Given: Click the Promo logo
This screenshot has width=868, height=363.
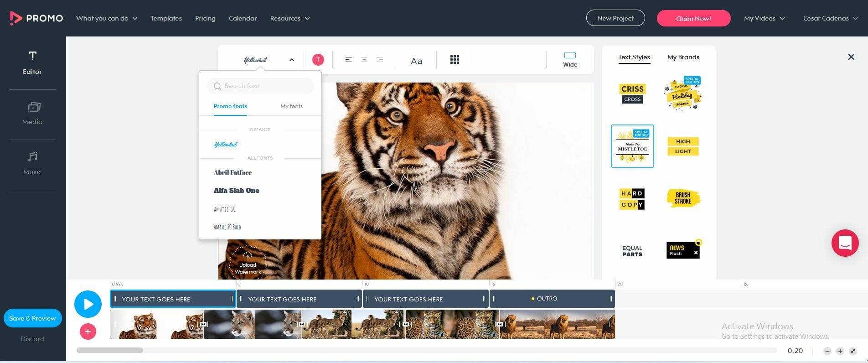Looking at the screenshot, I should [x=36, y=18].
